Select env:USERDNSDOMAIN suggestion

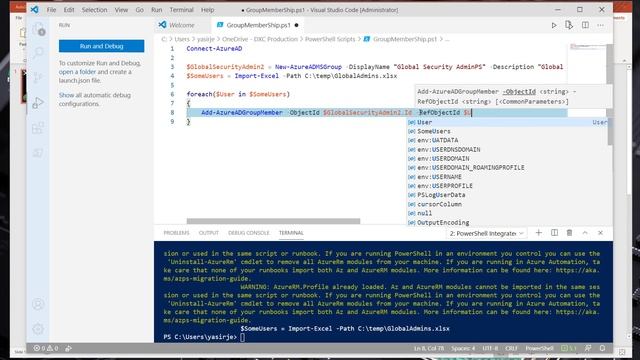pyautogui.click(x=507, y=149)
